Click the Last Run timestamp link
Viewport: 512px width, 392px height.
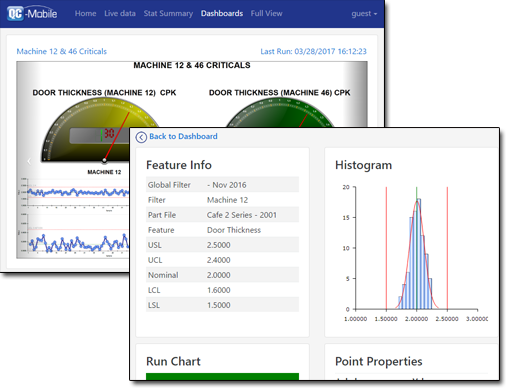(x=313, y=51)
